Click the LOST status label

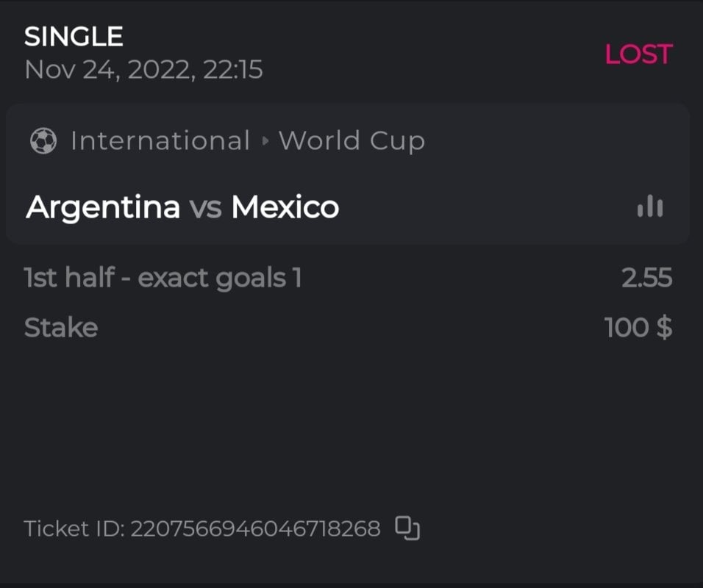[x=638, y=54]
